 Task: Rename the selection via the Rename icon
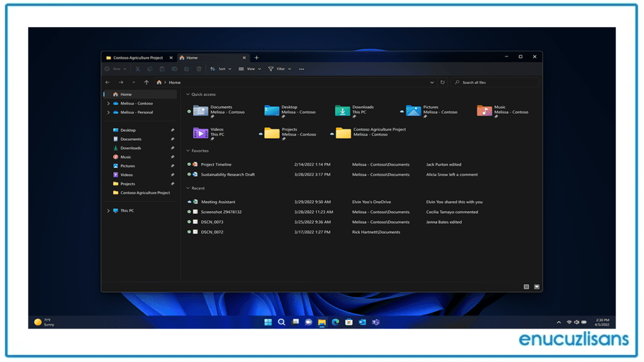point(174,69)
